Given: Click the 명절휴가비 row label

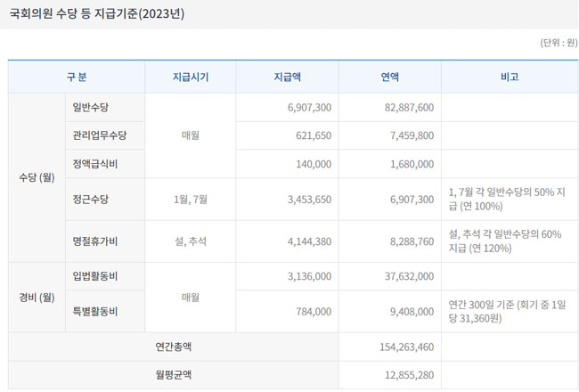Looking at the screenshot, I should tap(94, 241).
